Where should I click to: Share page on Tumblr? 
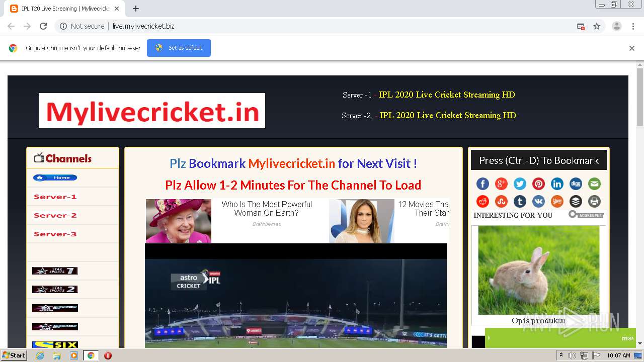coord(520,202)
